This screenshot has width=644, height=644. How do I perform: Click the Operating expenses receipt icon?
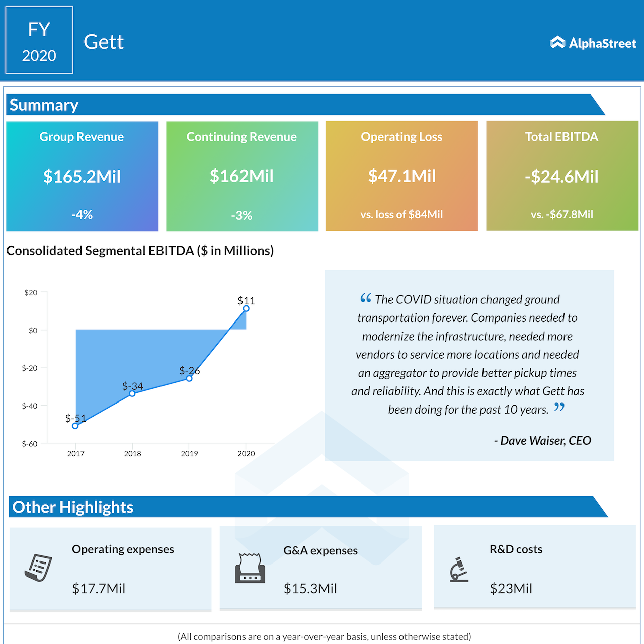coord(38,568)
